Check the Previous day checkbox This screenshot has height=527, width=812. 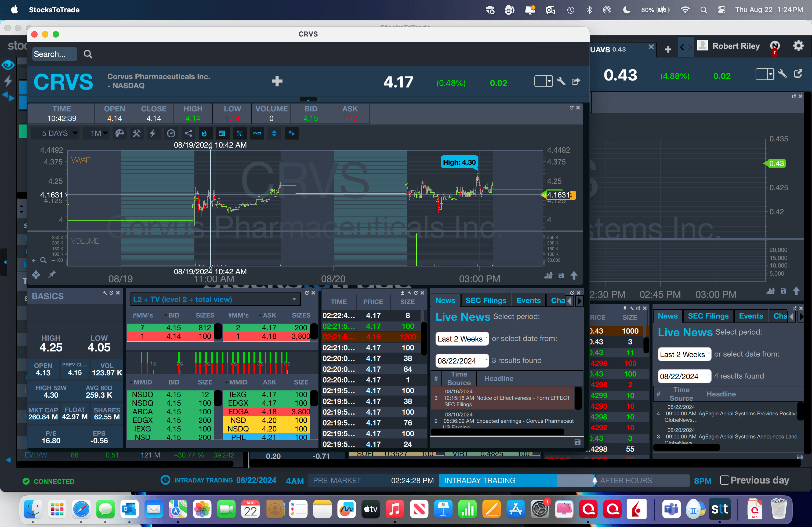click(x=725, y=480)
